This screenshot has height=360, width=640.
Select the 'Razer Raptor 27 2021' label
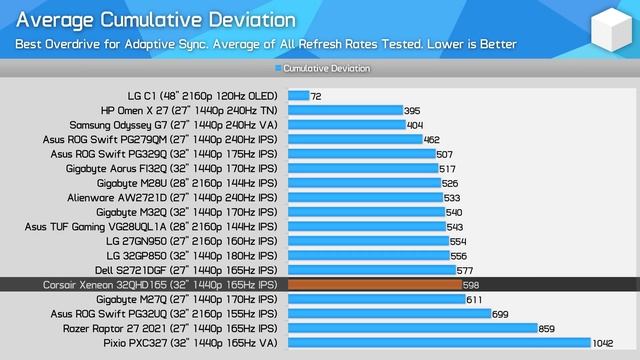[x=170, y=329]
